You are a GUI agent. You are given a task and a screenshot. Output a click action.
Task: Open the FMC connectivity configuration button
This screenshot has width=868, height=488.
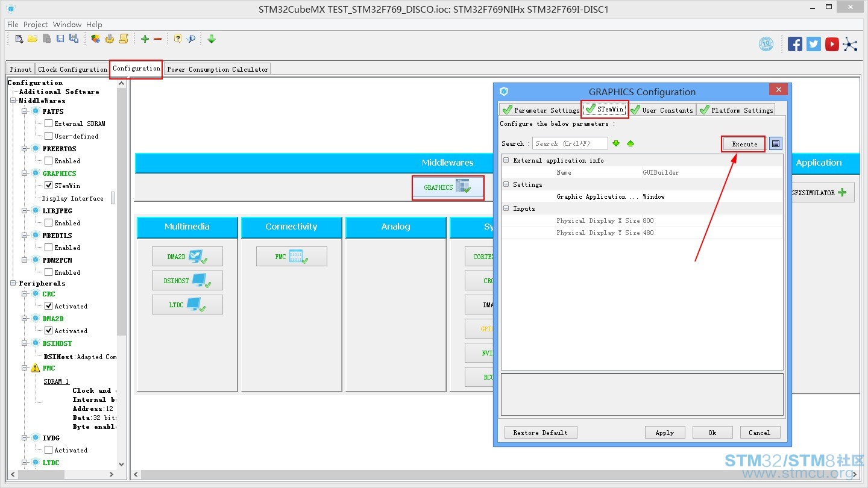(x=292, y=256)
